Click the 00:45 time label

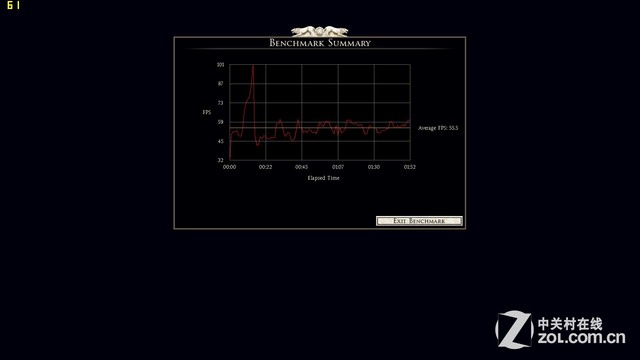[302, 167]
